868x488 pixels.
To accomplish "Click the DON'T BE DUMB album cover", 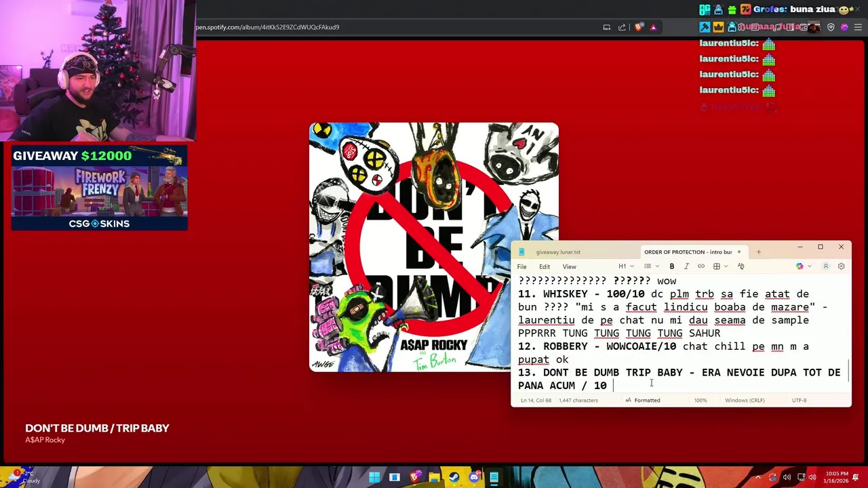I will [434, 247].
